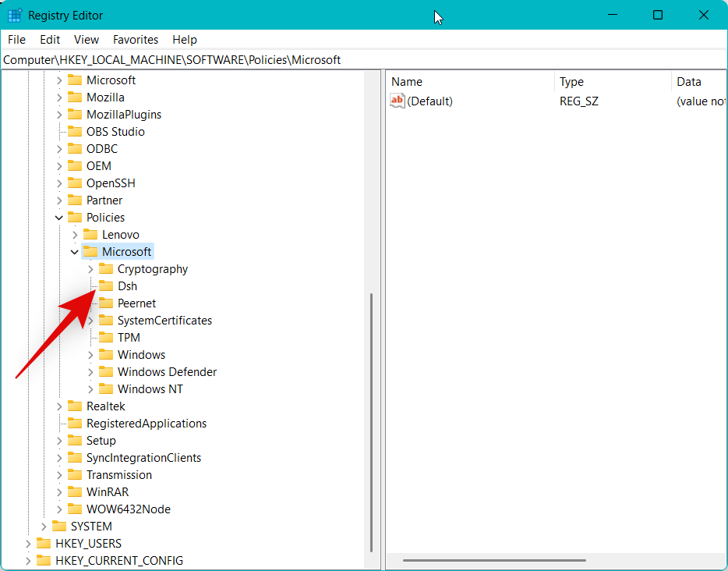Select the HKEY_USERS folder icon
The image size is (728, 571).
pos(44,543)
